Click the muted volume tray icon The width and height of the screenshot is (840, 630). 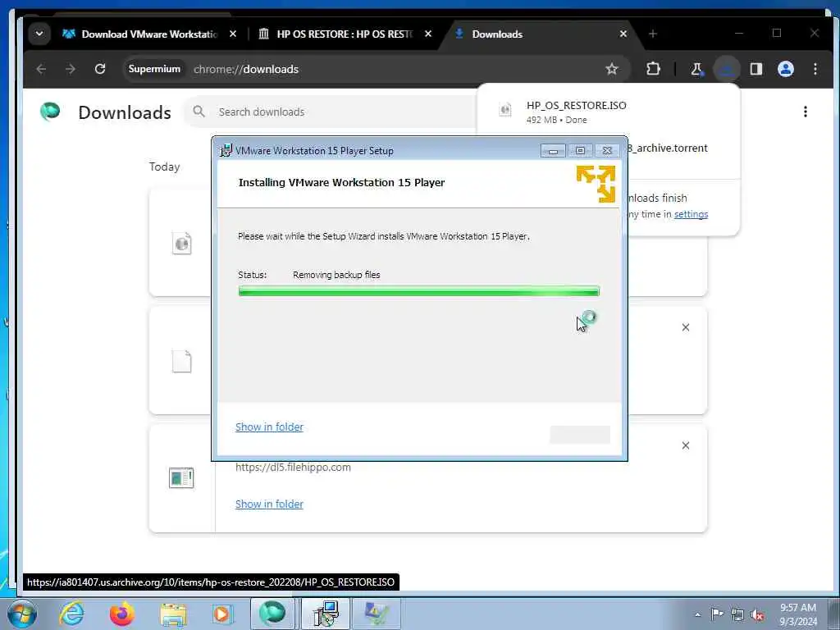[757, 614]
